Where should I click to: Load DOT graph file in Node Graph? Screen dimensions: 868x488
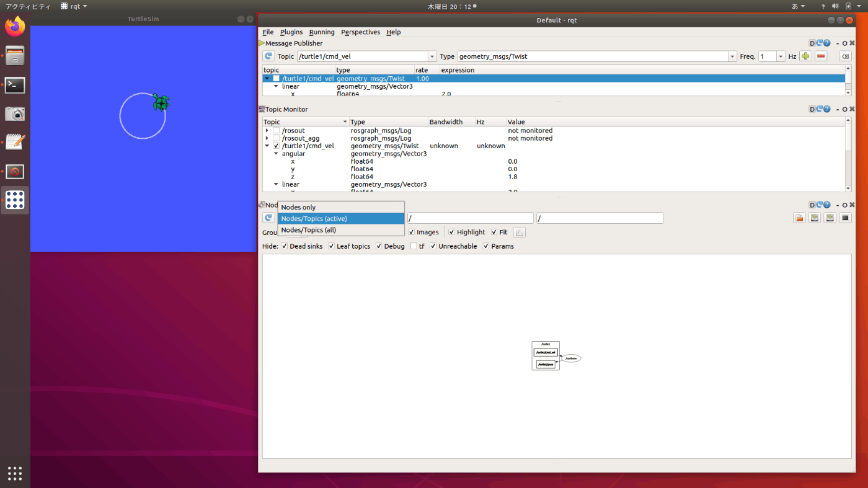coord(799,218)
